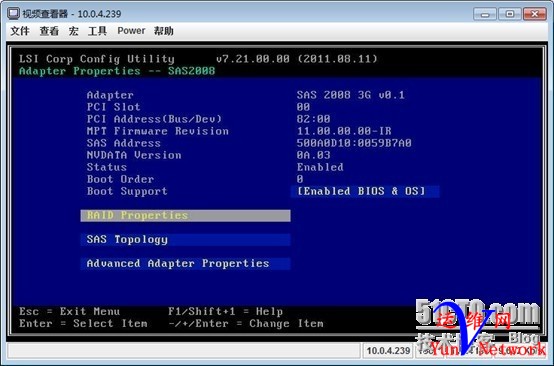Viewport: 554px width, 366px height.
Task: Open the 帮助 menu
Action: 164,31
